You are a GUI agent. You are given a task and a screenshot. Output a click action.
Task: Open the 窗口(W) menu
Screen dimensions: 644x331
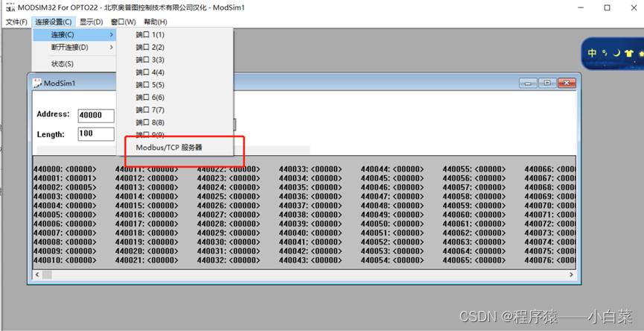[123, 22]
